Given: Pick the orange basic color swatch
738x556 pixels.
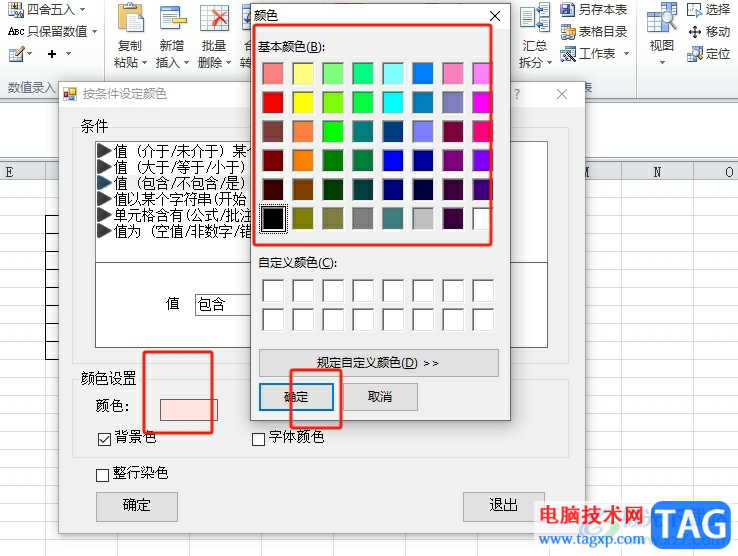Looking at the screenshot, I should 303,161.
